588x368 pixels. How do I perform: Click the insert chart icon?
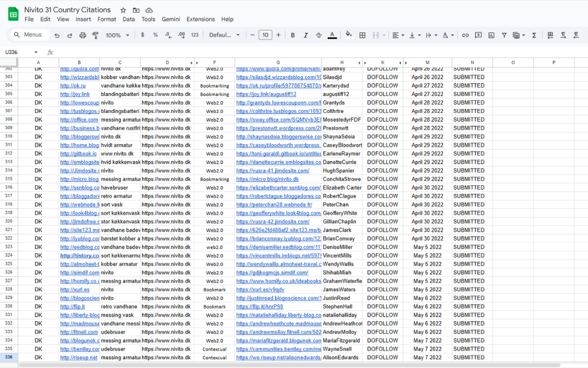pyautogui.click(x=491, y=35)
